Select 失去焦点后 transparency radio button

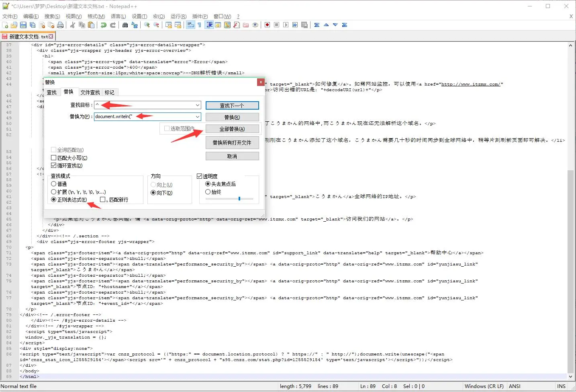[x=208, y=184]
